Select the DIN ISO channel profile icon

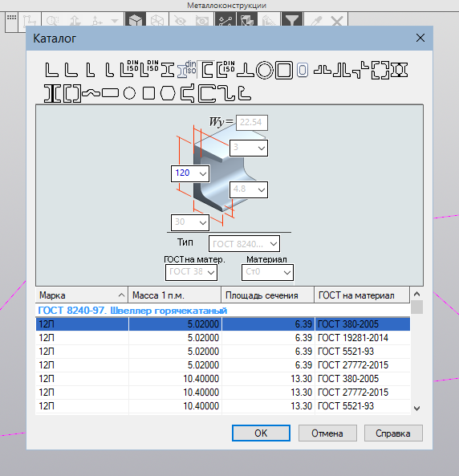click(225, 70)
